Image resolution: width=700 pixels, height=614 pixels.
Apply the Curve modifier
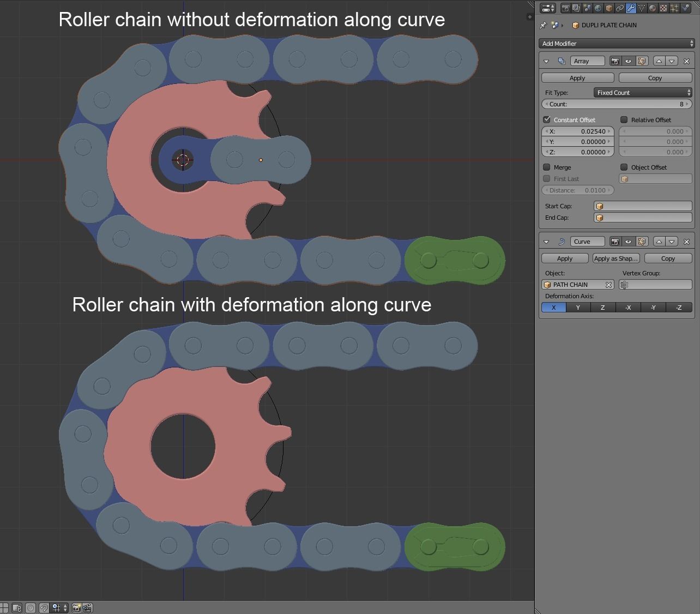point(565,258)
